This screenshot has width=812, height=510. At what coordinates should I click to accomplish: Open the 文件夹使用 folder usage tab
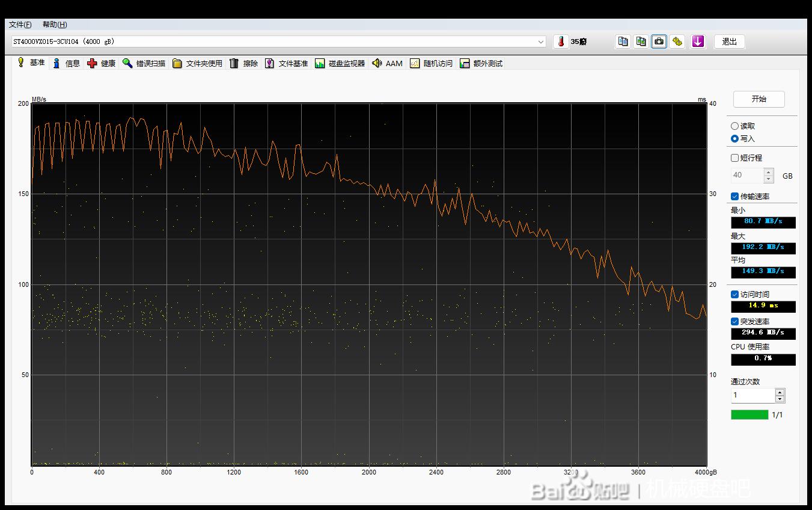(x=198, y=63)
